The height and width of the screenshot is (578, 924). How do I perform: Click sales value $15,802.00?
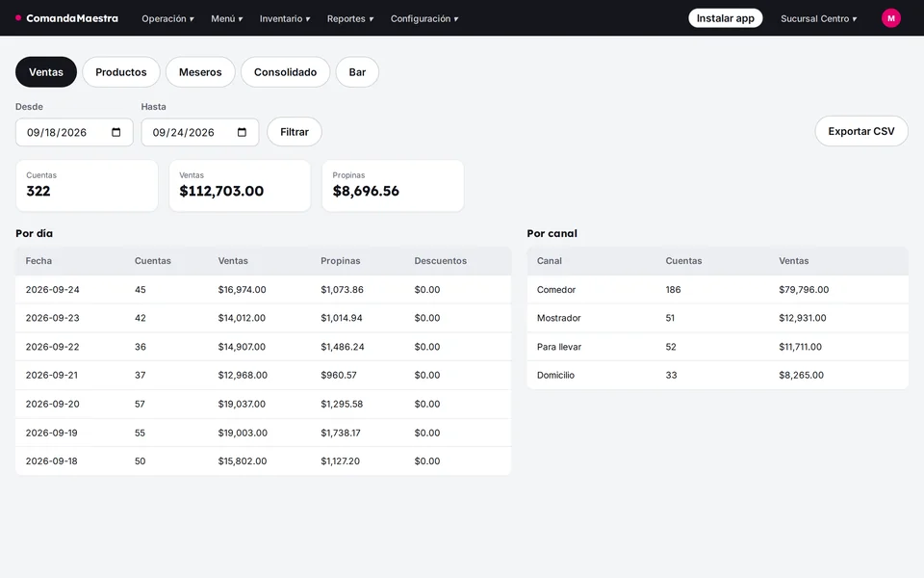(243, 461)
